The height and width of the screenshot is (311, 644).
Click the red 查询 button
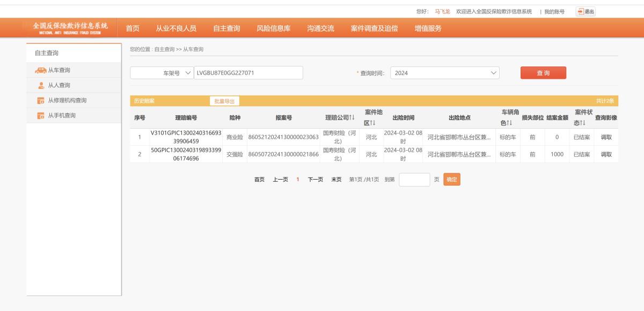(x=543, y=73)
